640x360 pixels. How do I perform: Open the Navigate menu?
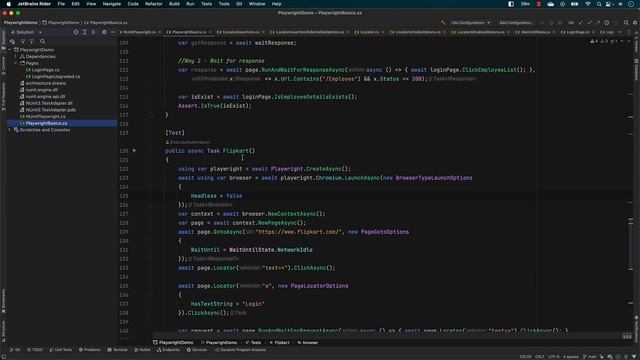coord(111,4)
